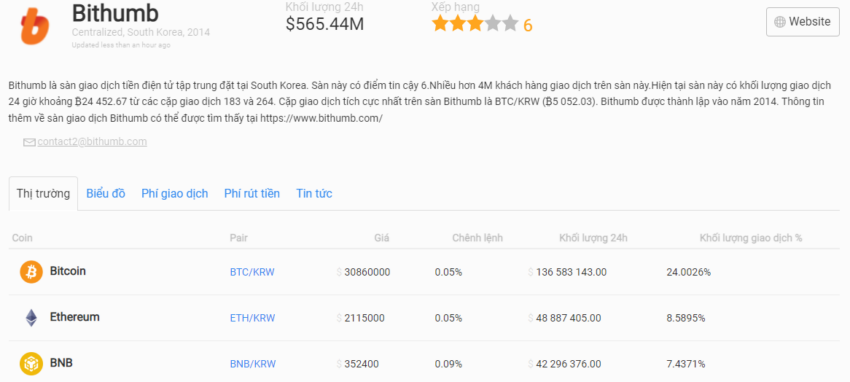Click Ethereum price 2115000
This screenshot has width=850, height=382.
364,318
